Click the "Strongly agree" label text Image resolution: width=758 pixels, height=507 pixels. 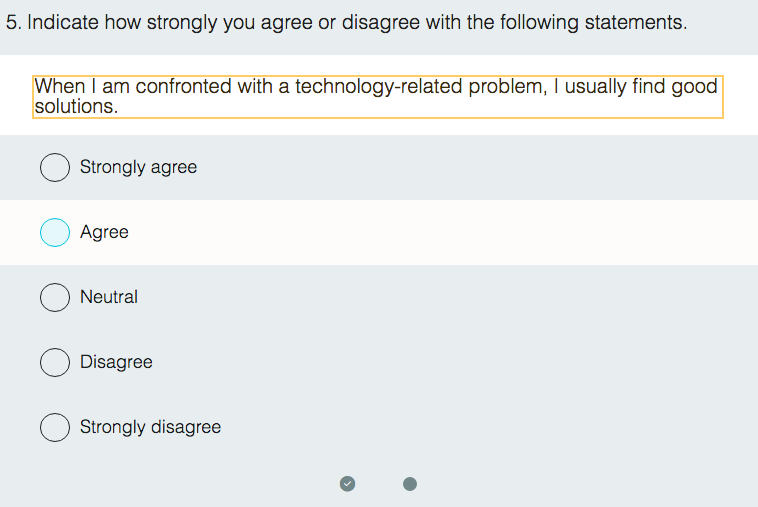(x=138, y=168)
